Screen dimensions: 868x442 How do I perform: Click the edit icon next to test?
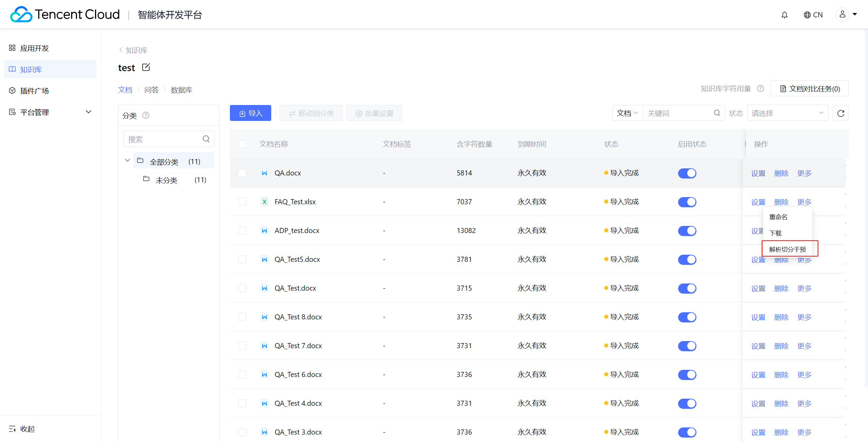pos(146,67)
